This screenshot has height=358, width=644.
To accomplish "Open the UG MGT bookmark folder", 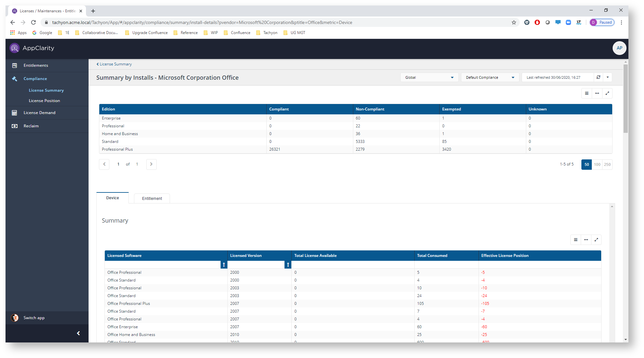I will pos(295,33).
